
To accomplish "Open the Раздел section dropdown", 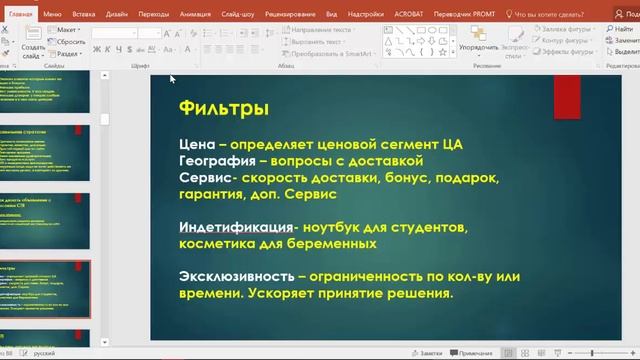I will pos(66,53).
